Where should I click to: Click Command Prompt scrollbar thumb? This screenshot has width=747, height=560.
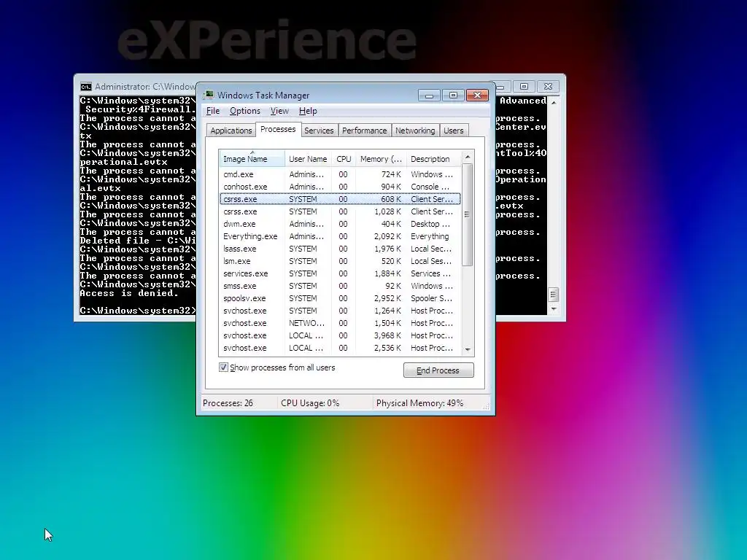(554, 295)
